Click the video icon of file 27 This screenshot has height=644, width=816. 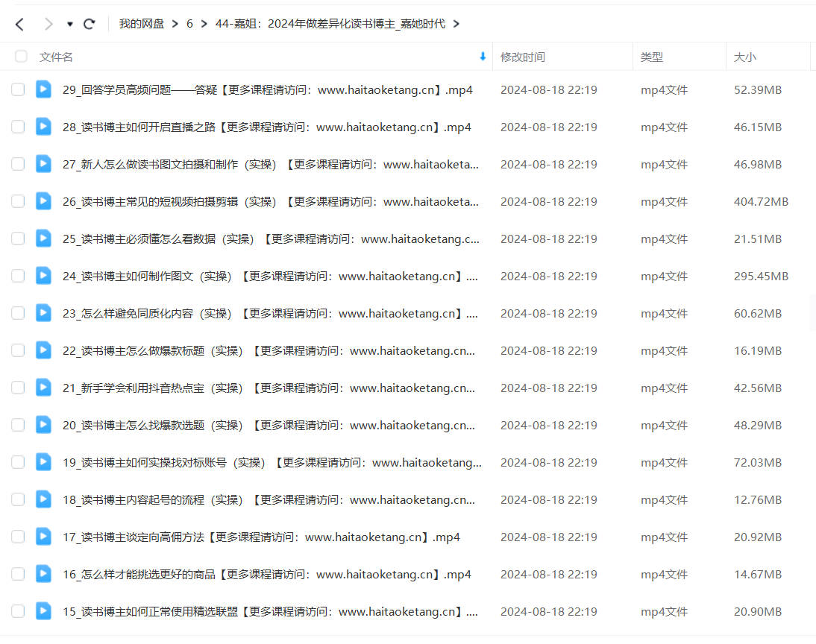tap(43, 163)
